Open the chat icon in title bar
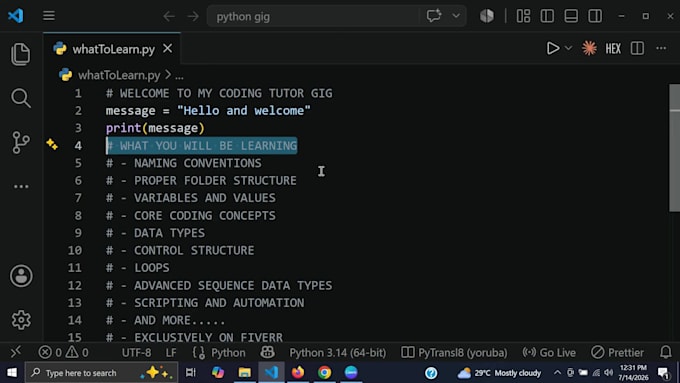Viewport: 680px width, 383px height. pos(434,16)
